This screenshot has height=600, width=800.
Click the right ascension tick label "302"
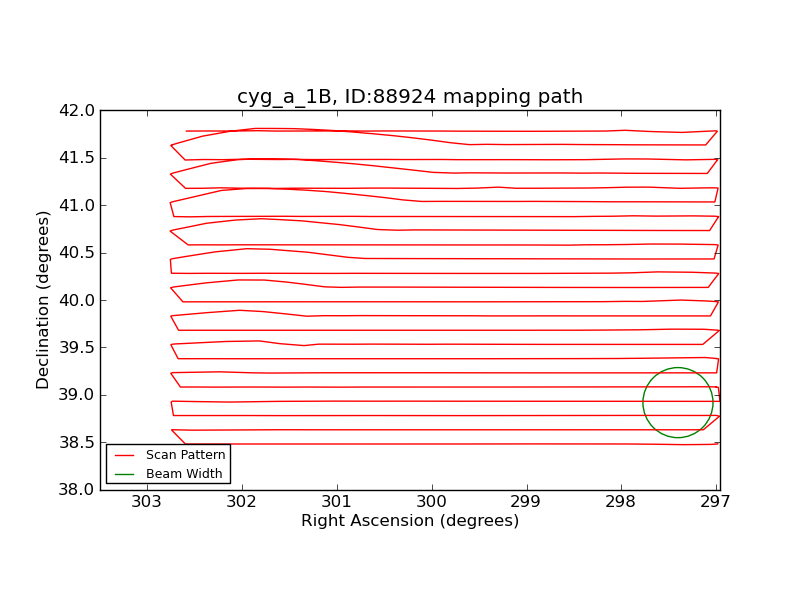[242, 502]
